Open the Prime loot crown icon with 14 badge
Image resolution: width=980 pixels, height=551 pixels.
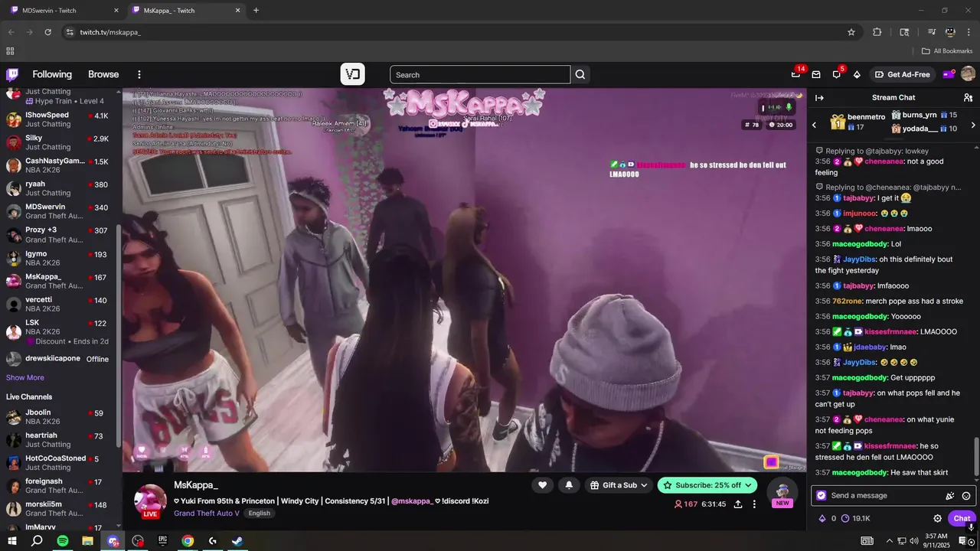click(x=795, y=74)
